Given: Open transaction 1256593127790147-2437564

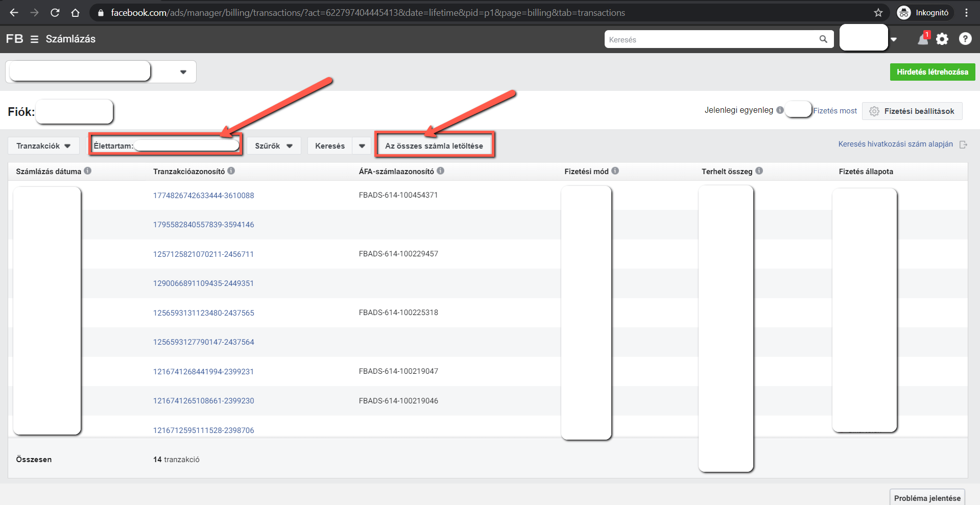Looking at the screenshot, I should click(x=203, y=342).
